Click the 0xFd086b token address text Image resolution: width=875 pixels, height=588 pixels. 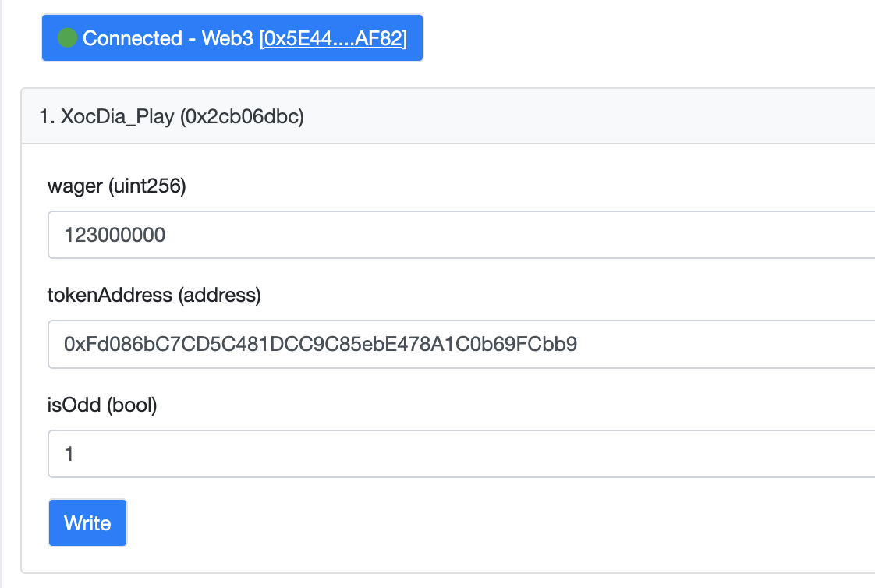[x=321, y=344]
